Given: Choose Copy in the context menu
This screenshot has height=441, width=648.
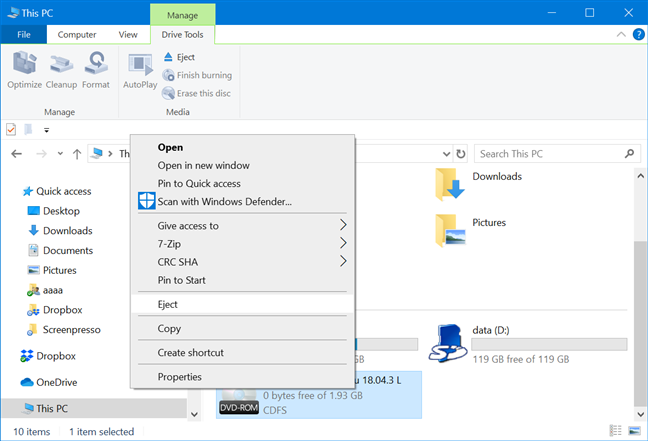Looking at the screenshot, I should pos(243,329).
